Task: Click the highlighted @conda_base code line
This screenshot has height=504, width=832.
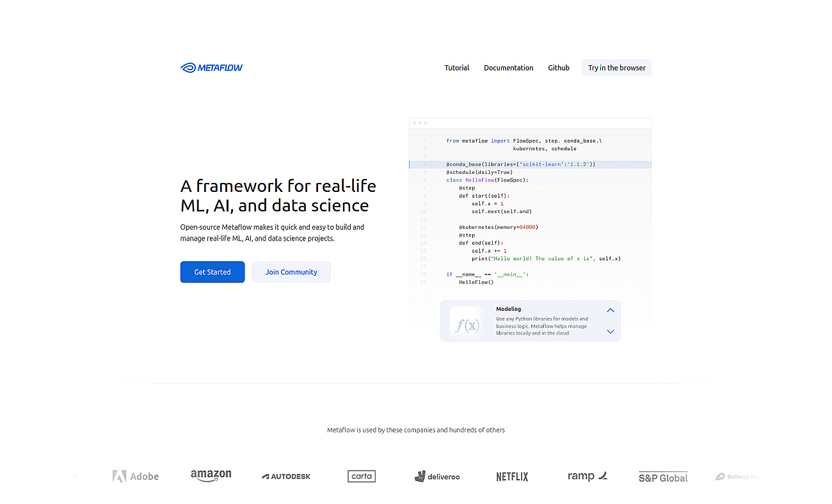Action: tap(530, 164)
